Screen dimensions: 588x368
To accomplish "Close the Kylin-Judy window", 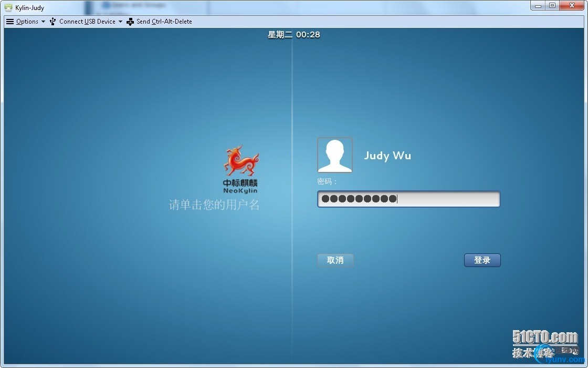I will [x=572, y=5].
